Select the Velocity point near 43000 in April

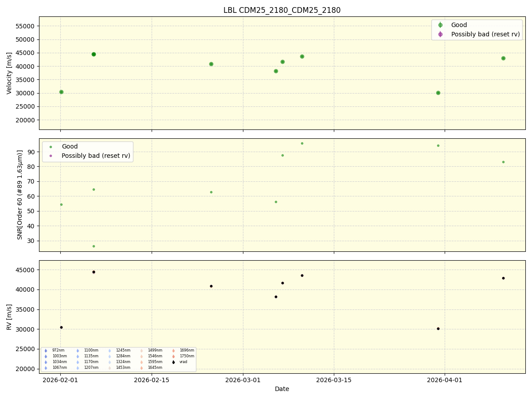click(503, 58)
